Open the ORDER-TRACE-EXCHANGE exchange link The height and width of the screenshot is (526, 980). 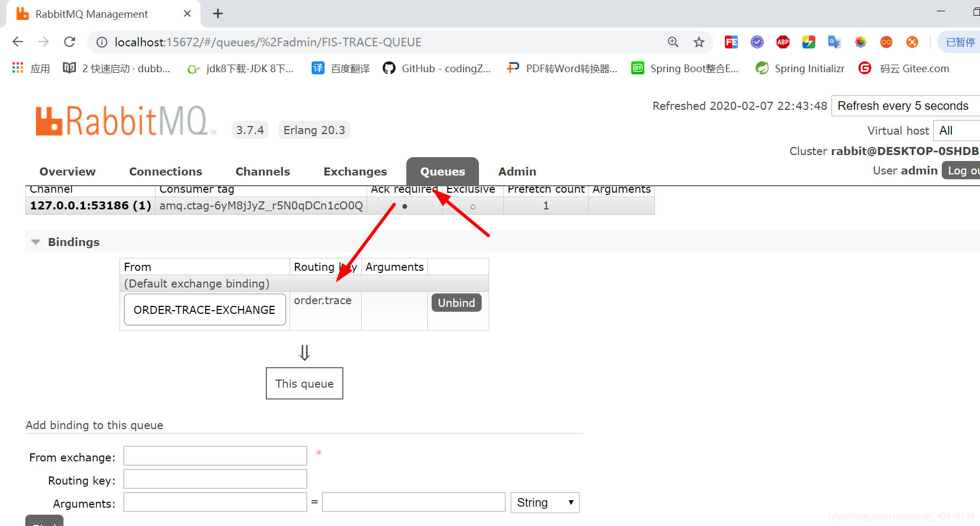pyautogui.click(x=205, y=310)
